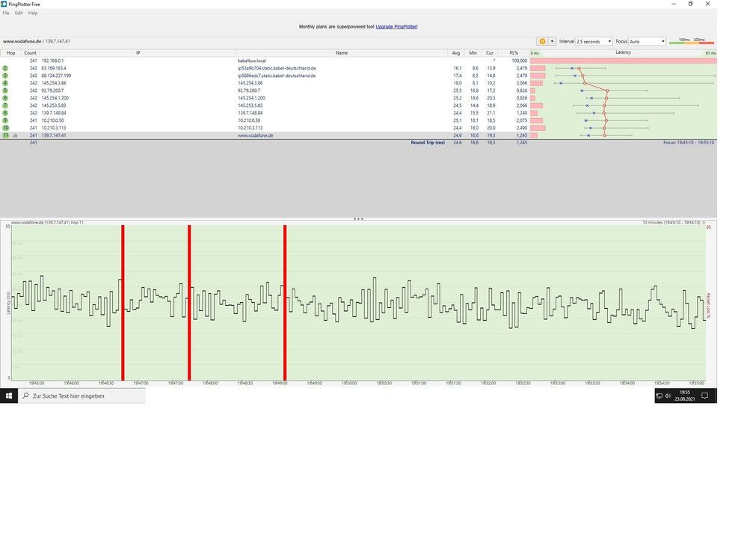Click the 100ms/200ms latency color scale
This screenshot has height=560, width=747.
click(x=691, y=41)
